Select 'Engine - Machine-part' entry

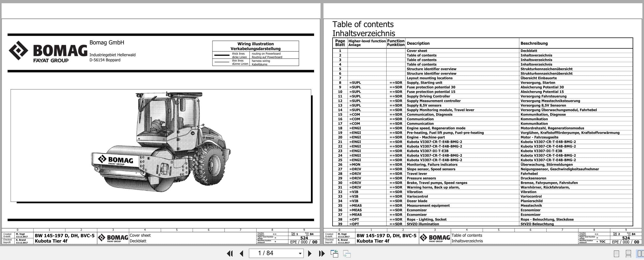[x=426, y=137]
